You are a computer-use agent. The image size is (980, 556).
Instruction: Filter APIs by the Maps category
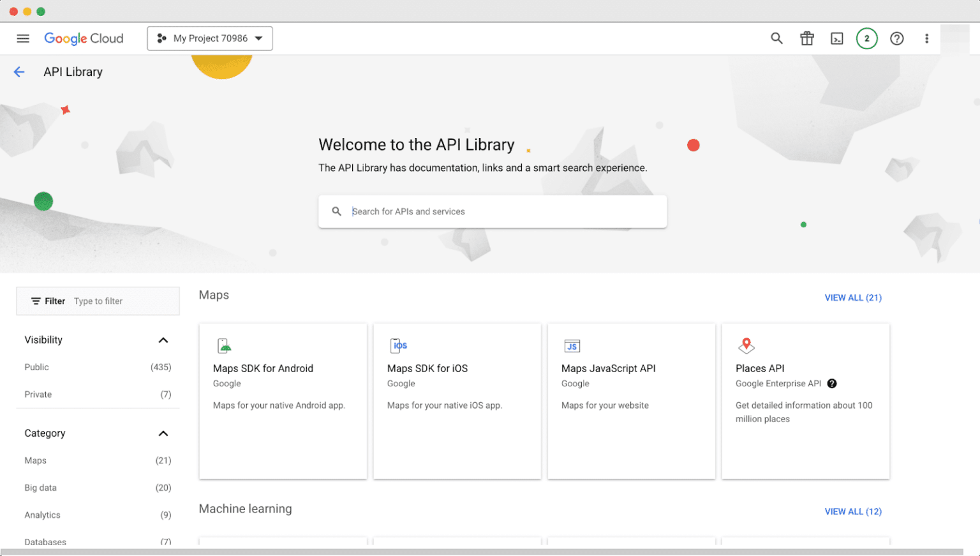click(35, 460)
